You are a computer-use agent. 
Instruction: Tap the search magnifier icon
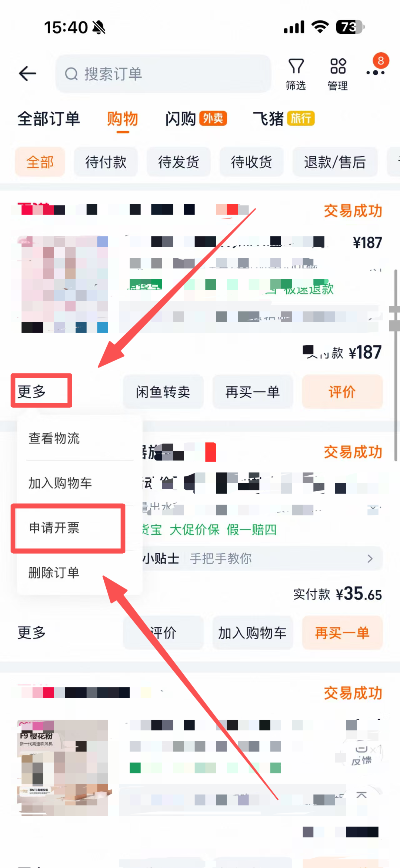click(x=71, y=74)
